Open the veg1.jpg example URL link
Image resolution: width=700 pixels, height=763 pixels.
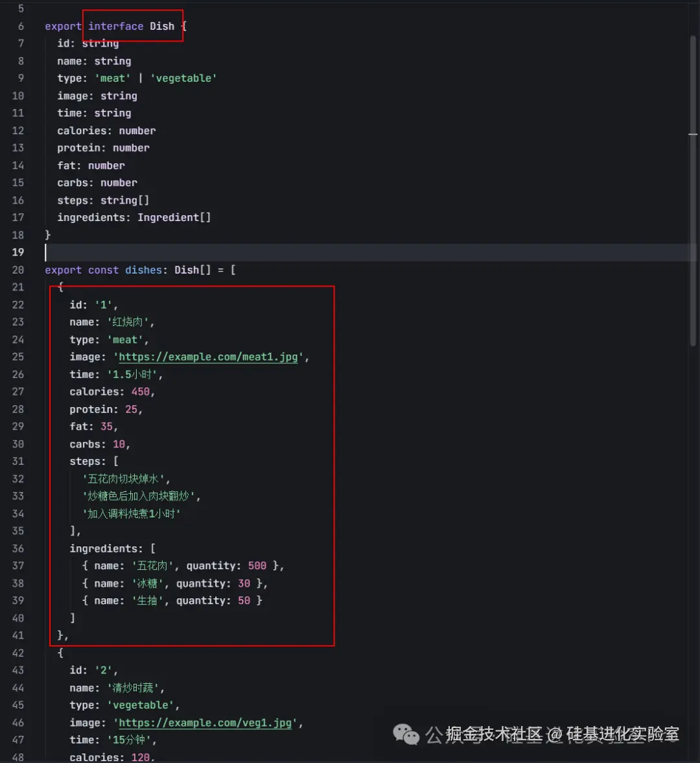click(x=205, y=723)
